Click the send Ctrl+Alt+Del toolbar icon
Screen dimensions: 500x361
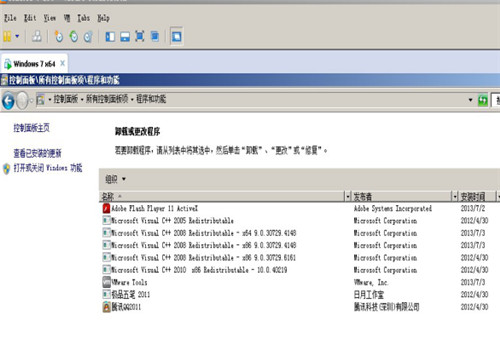(37, 36)
